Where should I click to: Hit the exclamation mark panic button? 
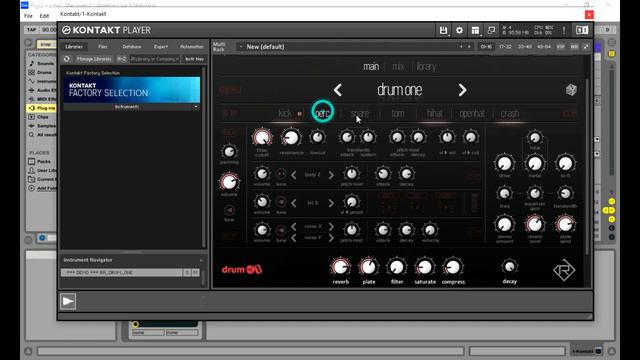click(564, 30)
